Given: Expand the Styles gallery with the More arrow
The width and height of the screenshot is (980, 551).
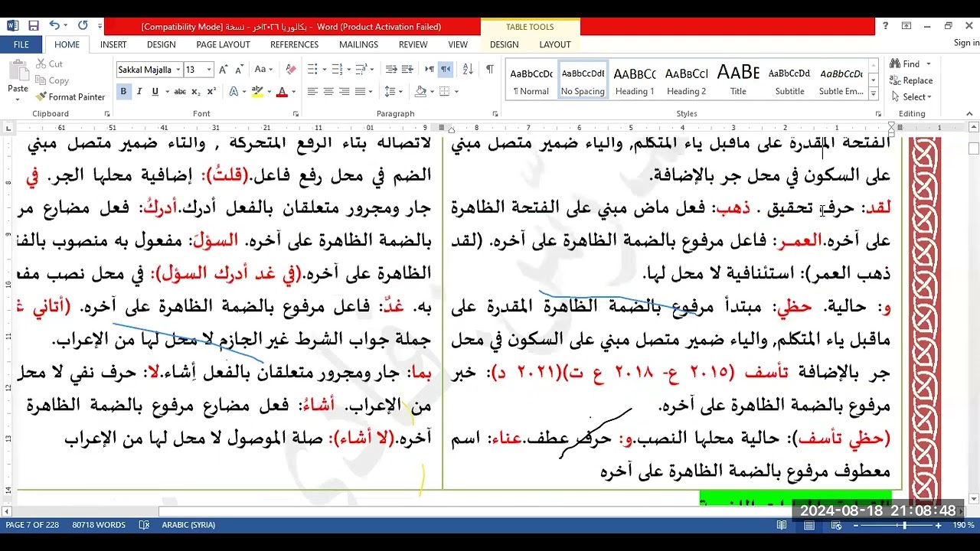Looking at the screenshot, I should 874,93.
